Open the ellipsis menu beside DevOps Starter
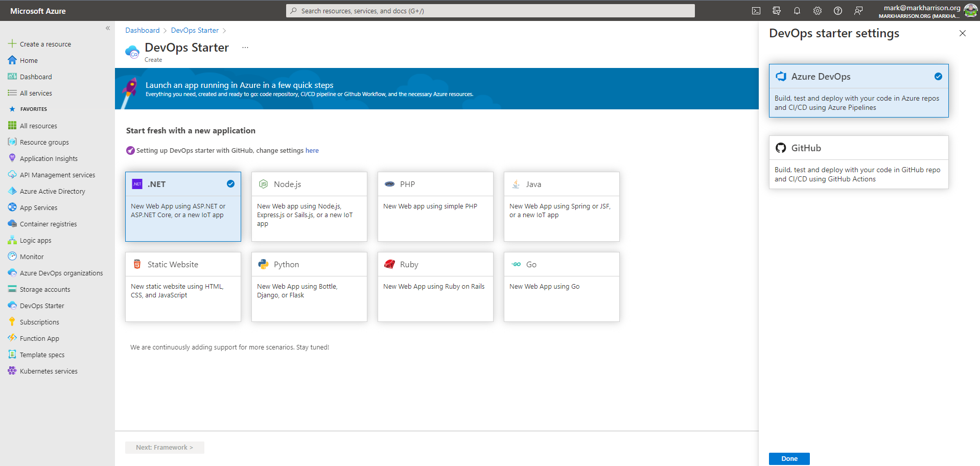Viewport: 980px width, 466px height. [245, 48]
